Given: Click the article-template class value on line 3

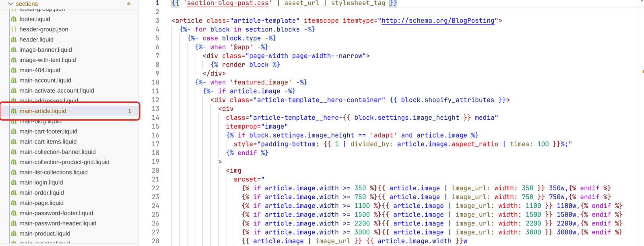Looking at the screenshot, I should 265,21.
